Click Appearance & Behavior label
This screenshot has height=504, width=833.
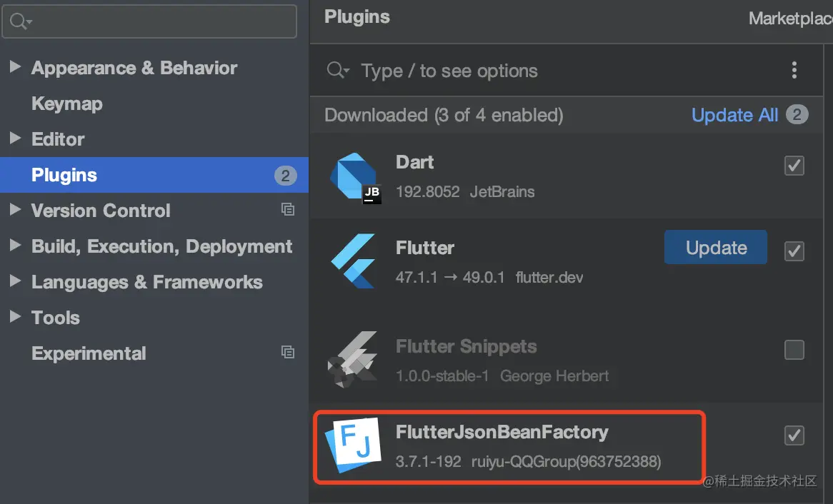click(x=134, y=68)
